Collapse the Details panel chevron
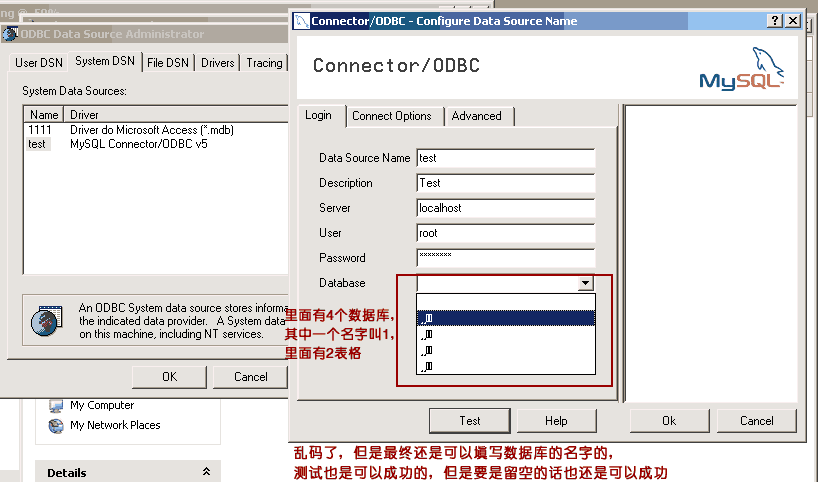This screenshot has height=482, width=818. point(207,472)
